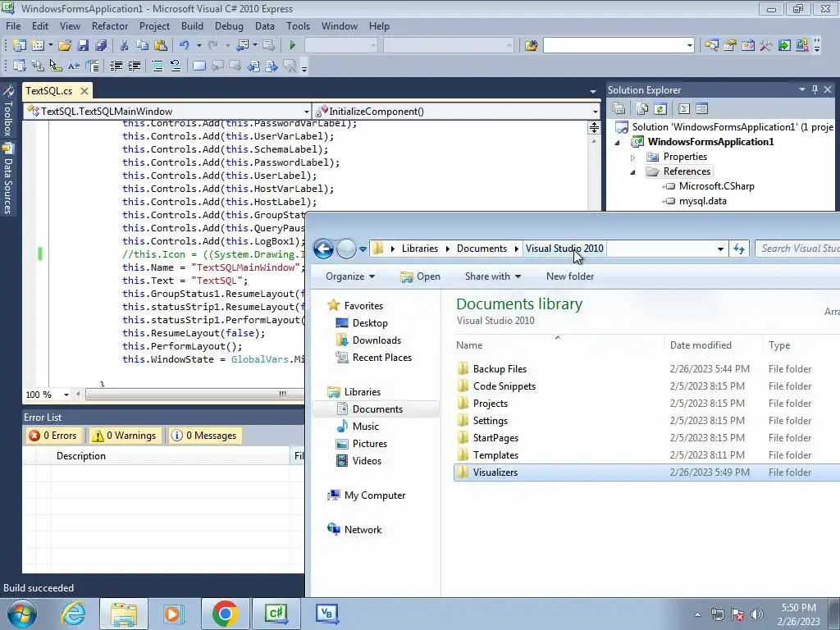This screenshot has width=840, height=630.
Task: Click the Find combo box input
Action: [614, 46]
